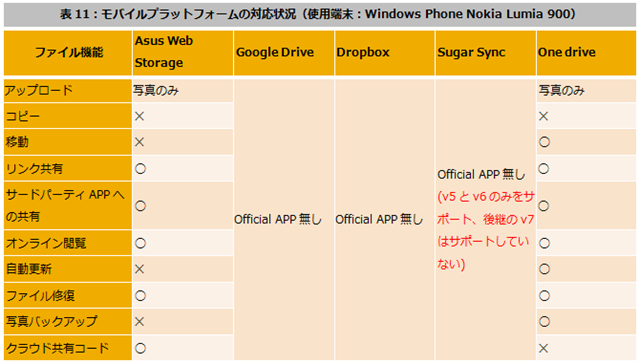Screen dimensions: 640x364
Task: Click the Asus circle for リンク共有
Action: pyautogui.click(x=140, y=169)
